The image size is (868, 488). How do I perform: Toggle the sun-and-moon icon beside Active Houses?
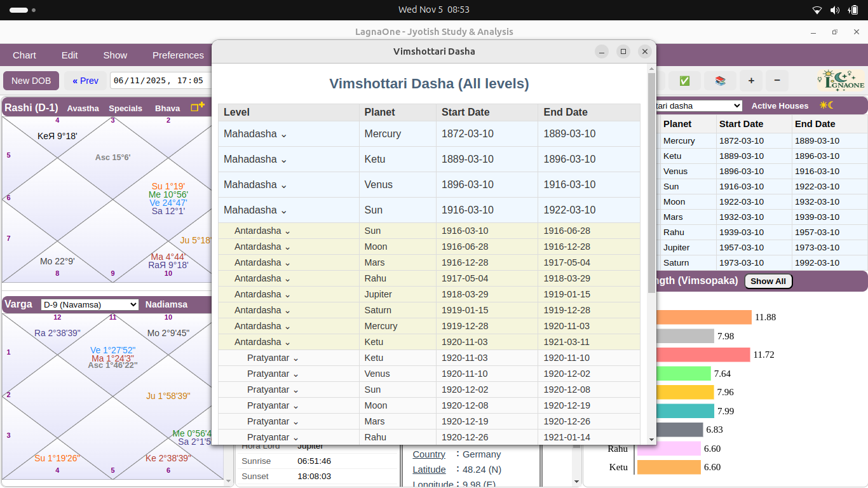(826, 105)
